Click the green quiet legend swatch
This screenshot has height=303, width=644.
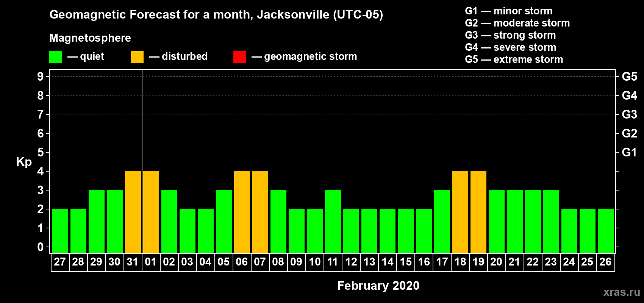55,57
